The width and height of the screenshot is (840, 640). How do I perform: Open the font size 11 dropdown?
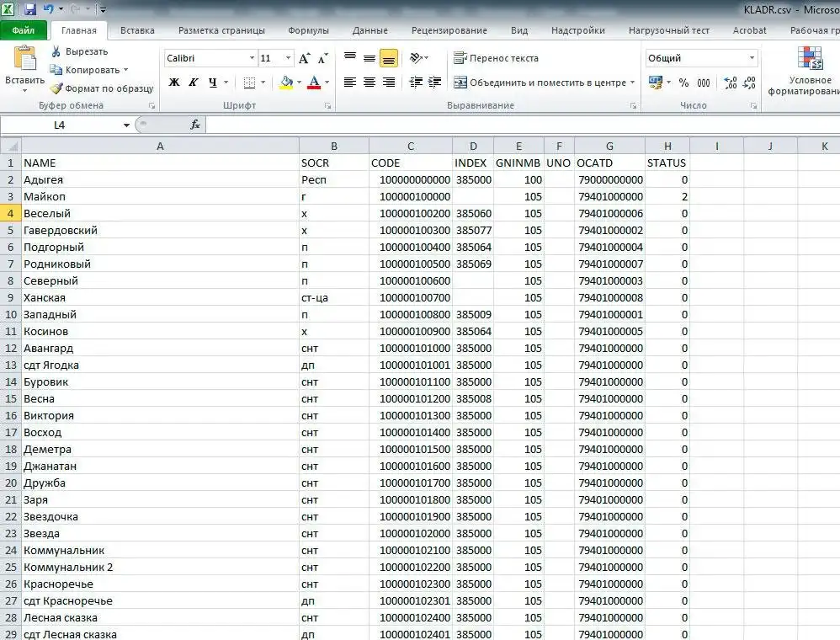click(288, 58)
